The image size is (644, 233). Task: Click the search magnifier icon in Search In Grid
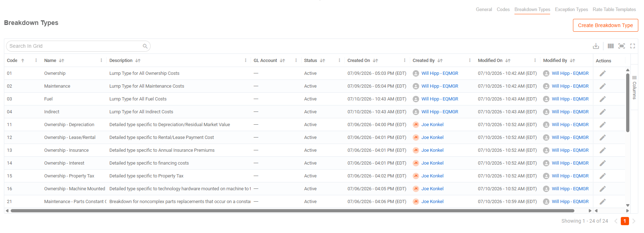(145, 46)
